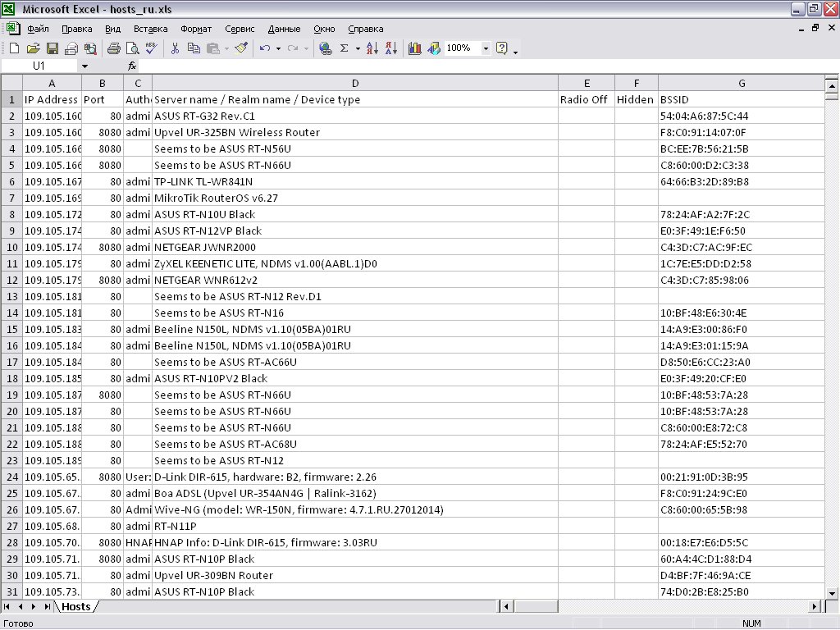840x630 pixels.
Task: Go to last sheet navigation arrow
Action: click(47, 606)
